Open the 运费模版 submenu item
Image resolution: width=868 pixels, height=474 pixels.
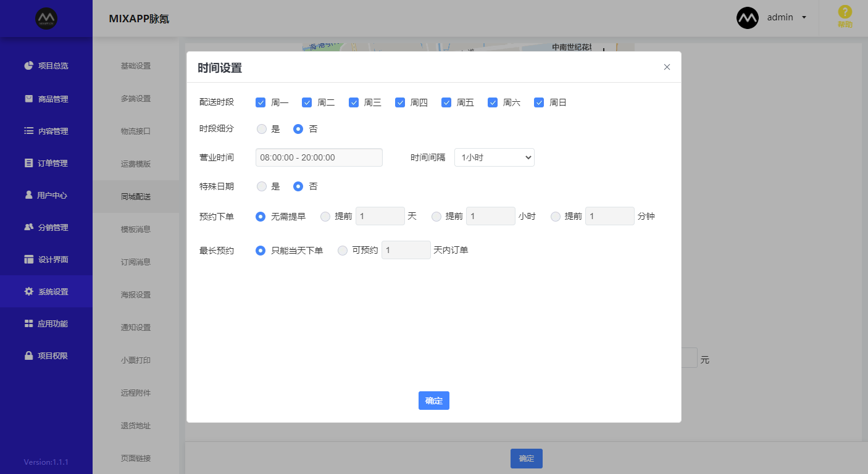click(136, 164)
